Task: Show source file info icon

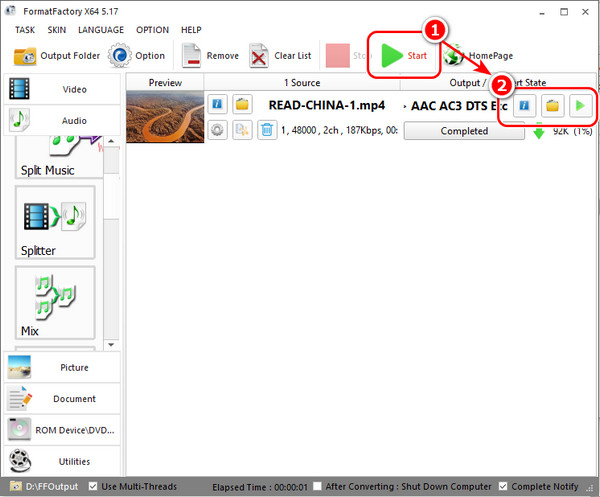Action: coord(217,104)
